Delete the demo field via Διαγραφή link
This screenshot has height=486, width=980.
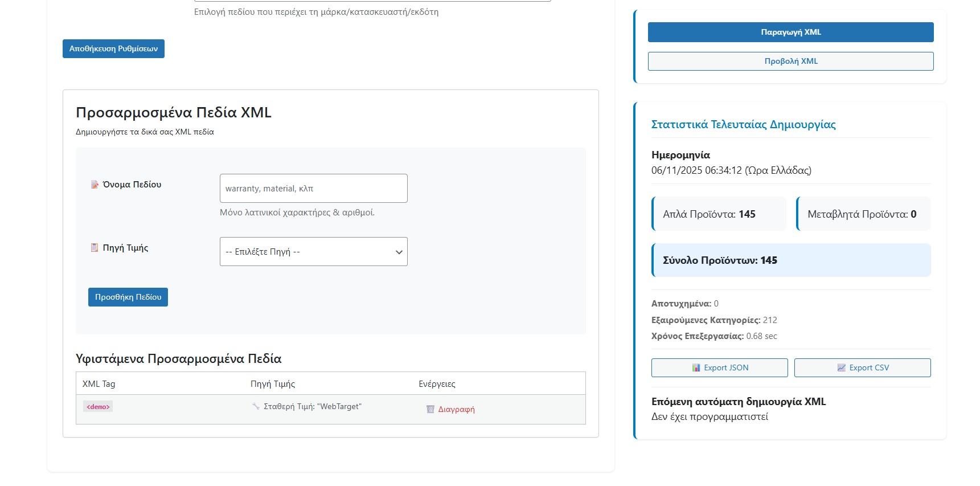[456, 409]
